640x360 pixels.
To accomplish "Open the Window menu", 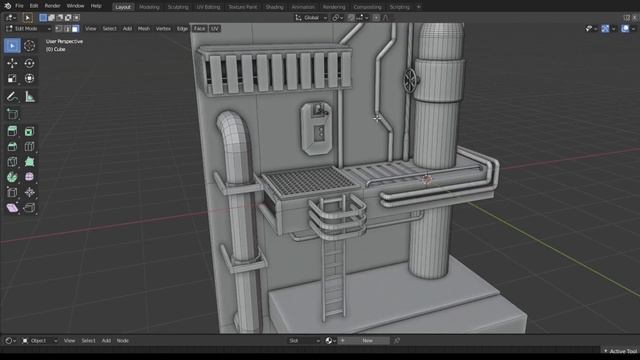I will [75, 6].
